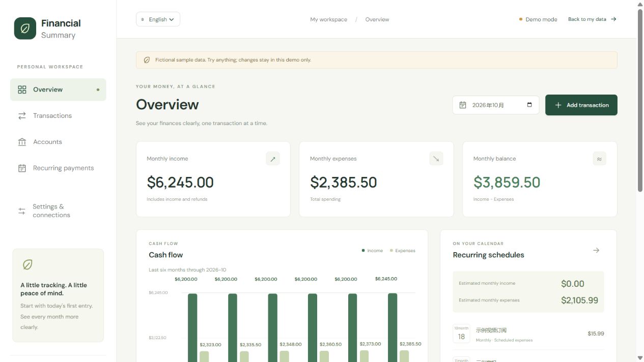Viewport: 644px width, 362px height.
Task: Click the $2,335.50 expenses bar label
Action: pyautogui.click(x=250, y=345)
